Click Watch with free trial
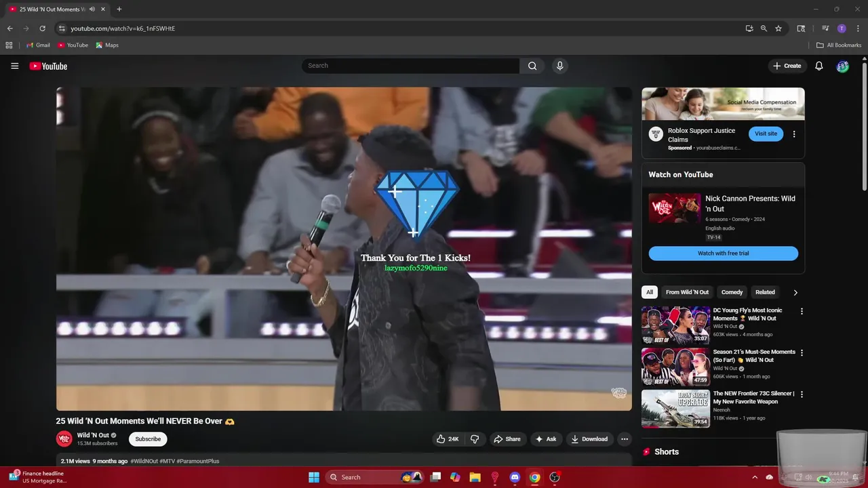The image size is (868, 488). coord(724,253)
